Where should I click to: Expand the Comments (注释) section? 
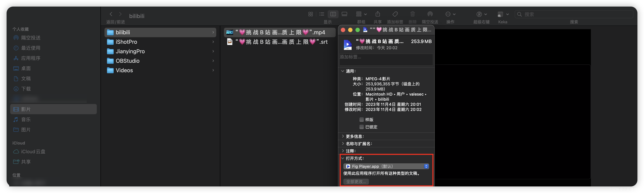tap(343, 151)
